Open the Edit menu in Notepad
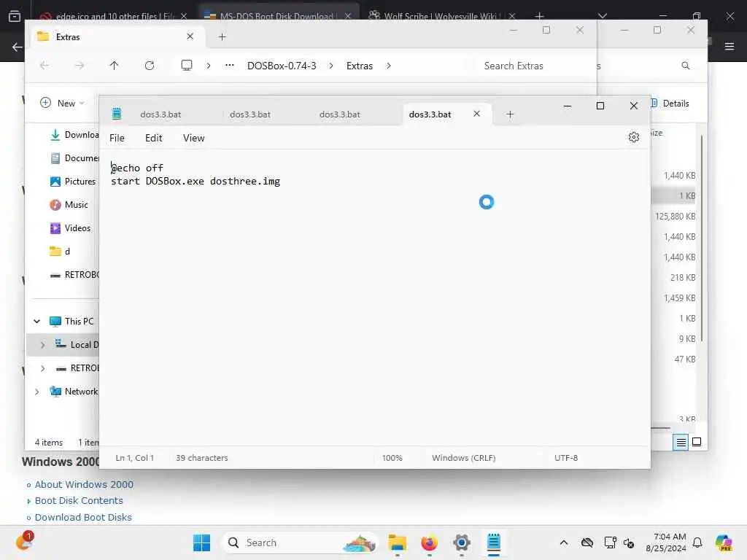Image resolution: width=747 pixels, height=560 pixels. (153, 138)
